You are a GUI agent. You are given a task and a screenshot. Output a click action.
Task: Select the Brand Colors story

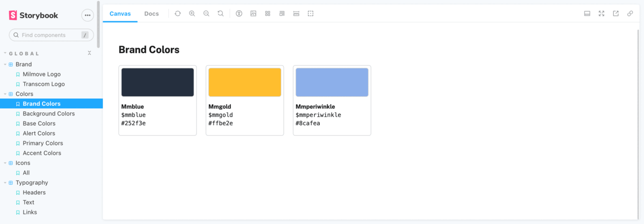coord(42,104)
